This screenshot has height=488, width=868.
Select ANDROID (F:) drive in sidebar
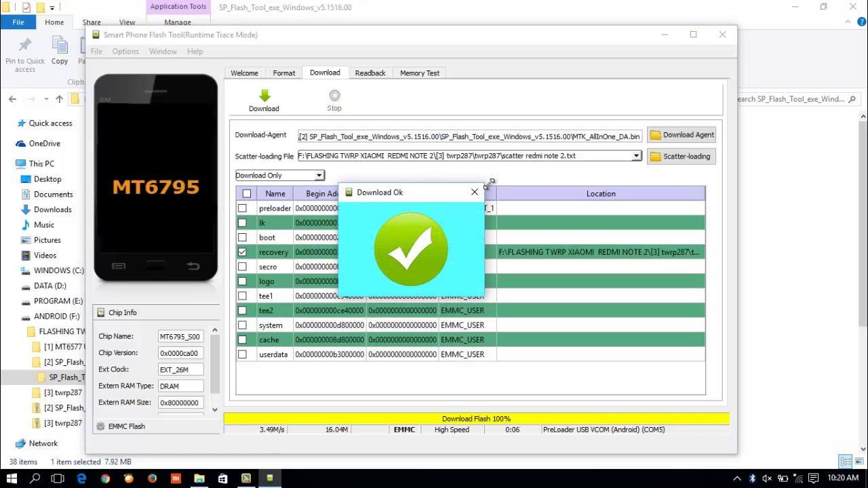[57, 317]
